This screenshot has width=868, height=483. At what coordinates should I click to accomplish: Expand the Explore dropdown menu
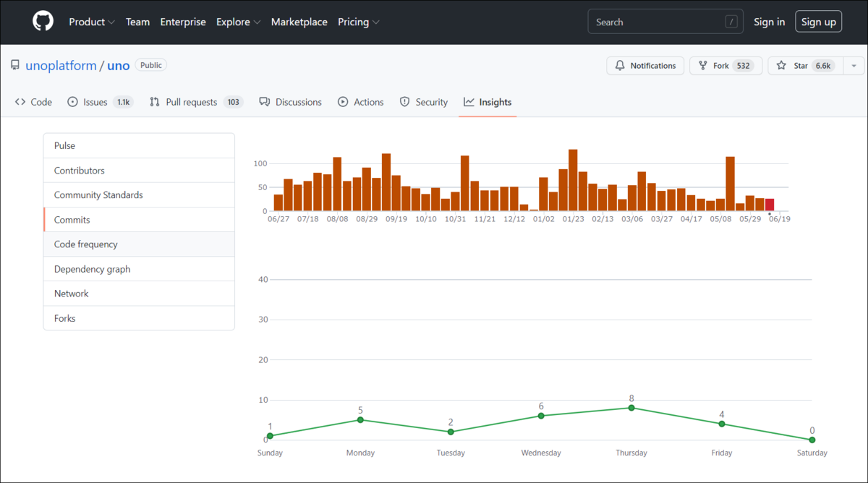click(239, 22)
